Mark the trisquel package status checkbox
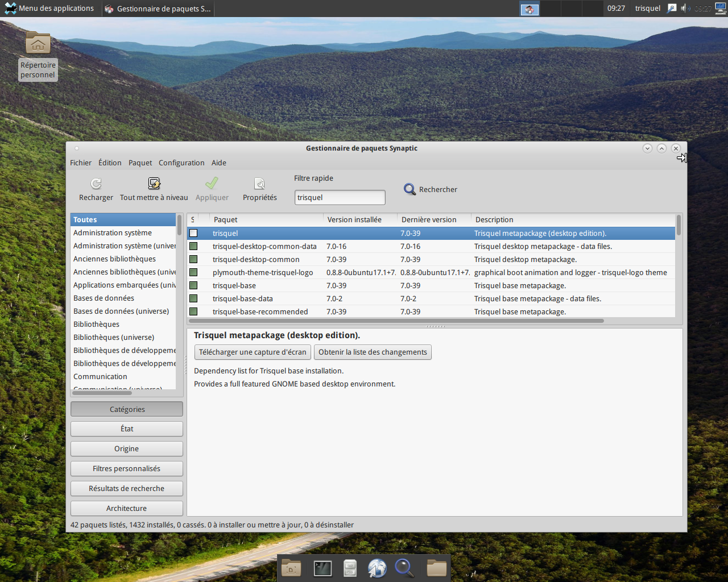728x582 pixels. 193,233
